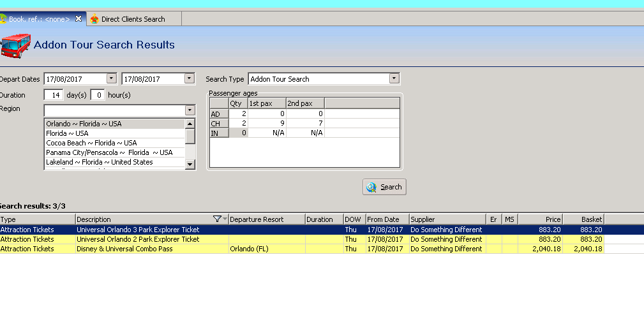The image size is (644, 331).
Task: Click the Duration hours input field
Action: (98, 95)
